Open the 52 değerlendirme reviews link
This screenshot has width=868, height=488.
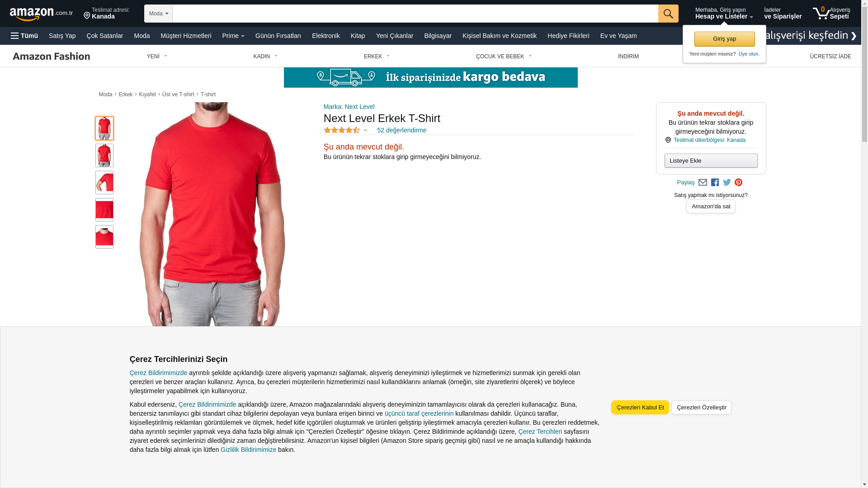click(402, 130)
